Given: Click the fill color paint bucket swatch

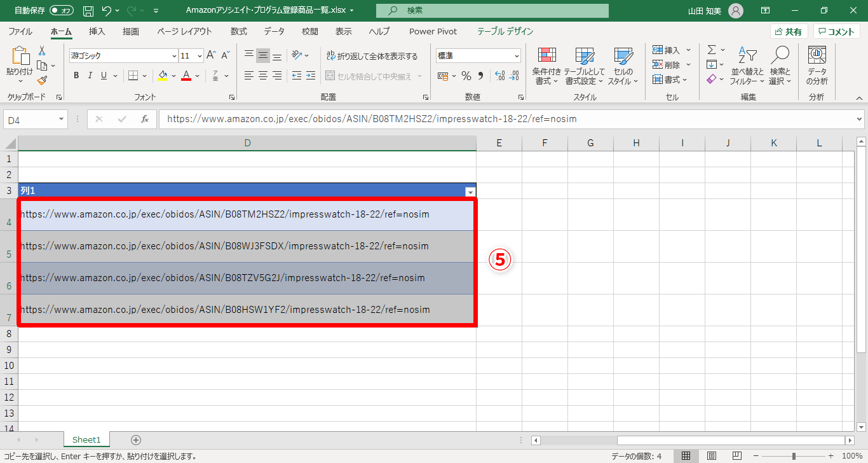Looking at the screenshot, I should (x=163, y=76).
